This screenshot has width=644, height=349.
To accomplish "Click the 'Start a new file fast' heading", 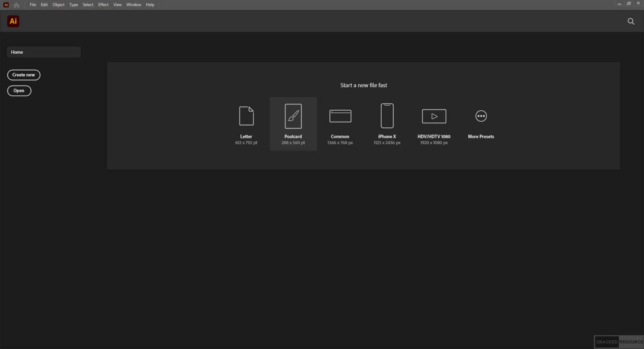I will pyautogui.click(x=364, y=85).
